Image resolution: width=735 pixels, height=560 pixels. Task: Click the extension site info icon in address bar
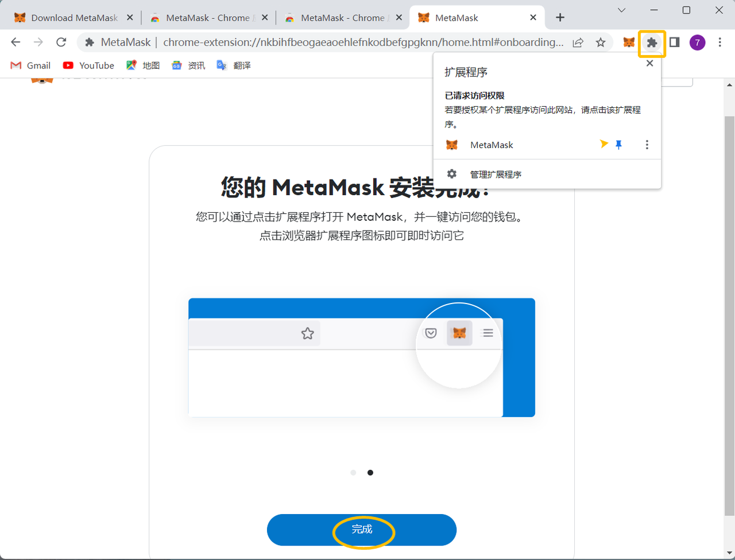90,42
